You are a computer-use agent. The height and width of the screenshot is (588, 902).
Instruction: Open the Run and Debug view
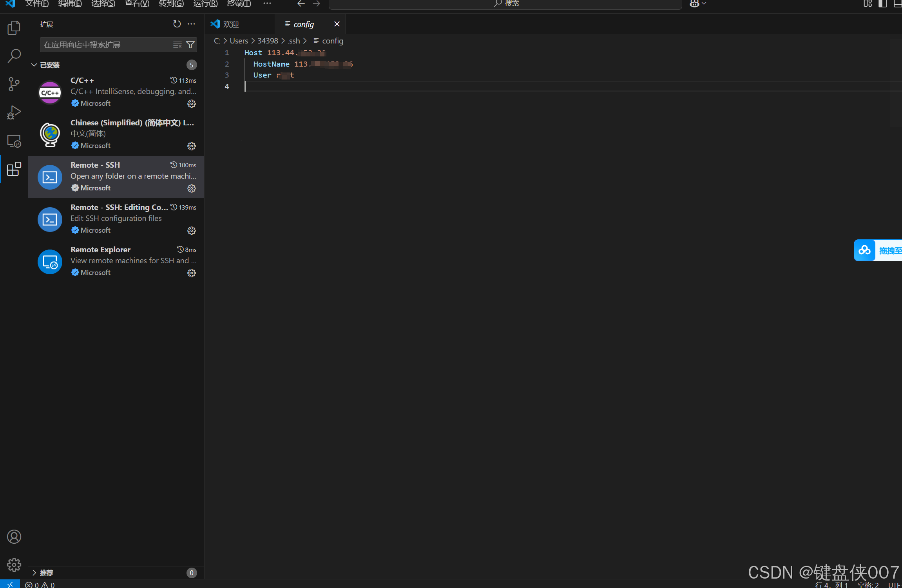pos(14,112)
